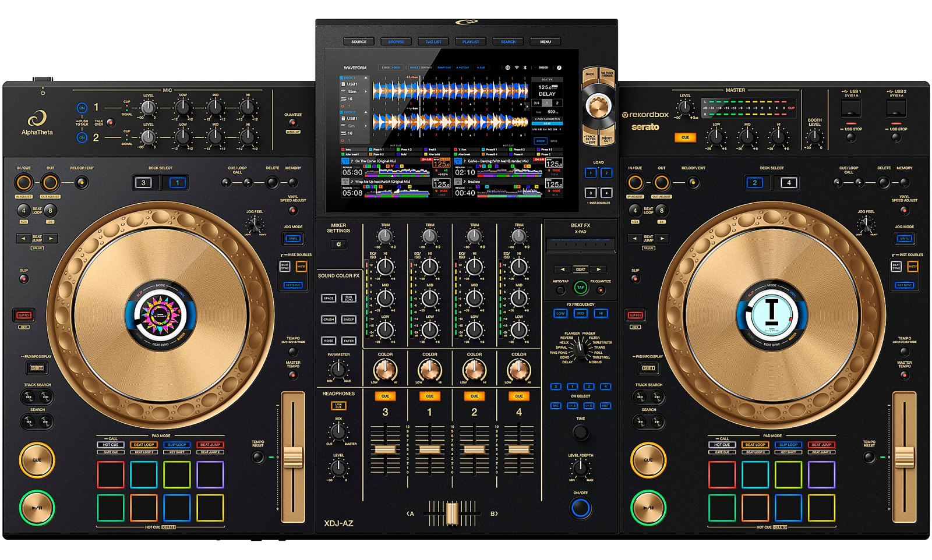
Task: Tap the Wi-Fi icon on the touchscreen
Action: coord(516,68)
